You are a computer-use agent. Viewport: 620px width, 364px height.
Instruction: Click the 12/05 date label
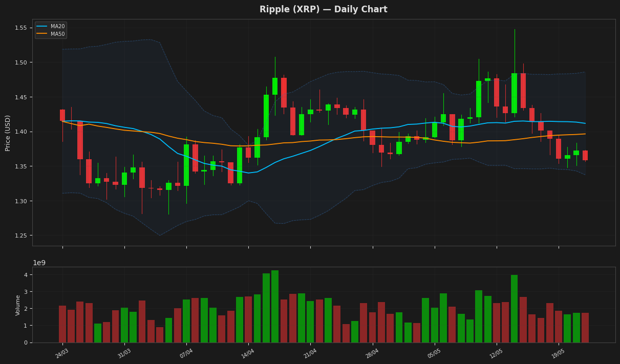tap(496, 353)
